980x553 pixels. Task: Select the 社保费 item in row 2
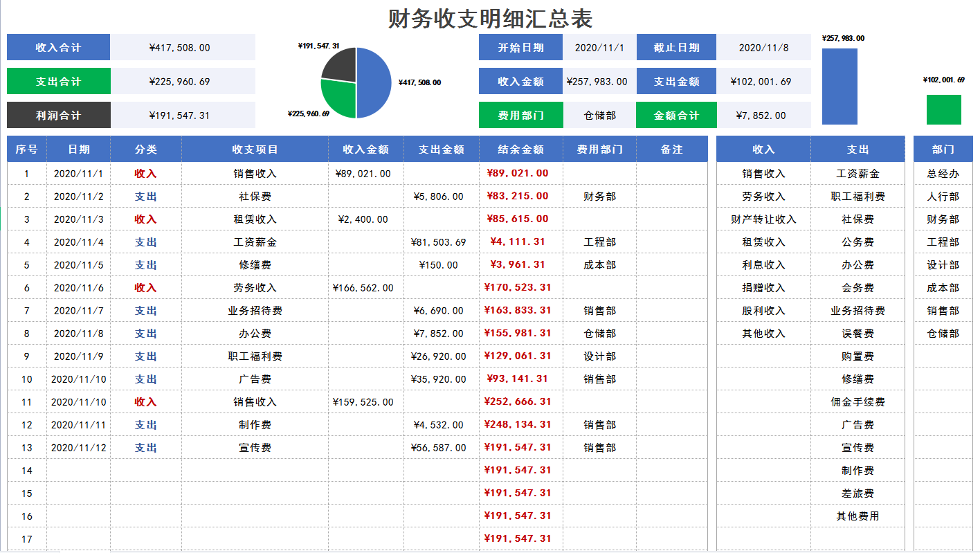pos(255,197)
